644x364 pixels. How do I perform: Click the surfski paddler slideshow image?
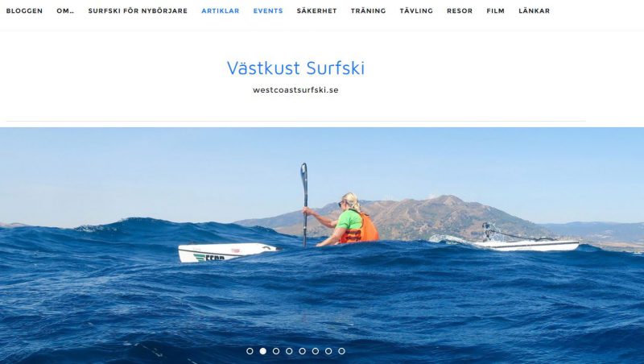coord(322,246)
